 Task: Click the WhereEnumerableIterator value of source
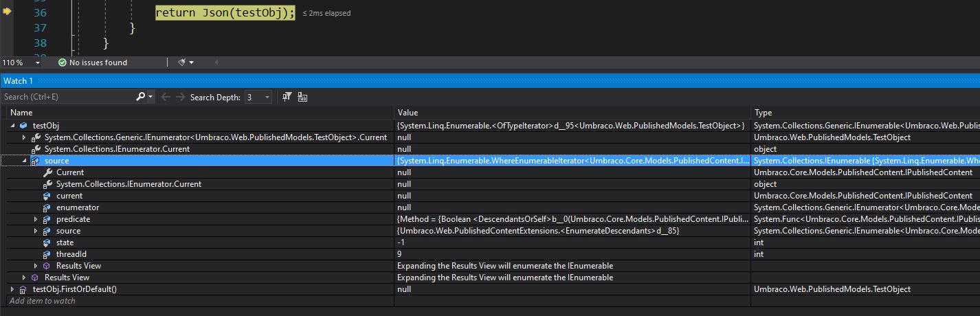(573, 161)
